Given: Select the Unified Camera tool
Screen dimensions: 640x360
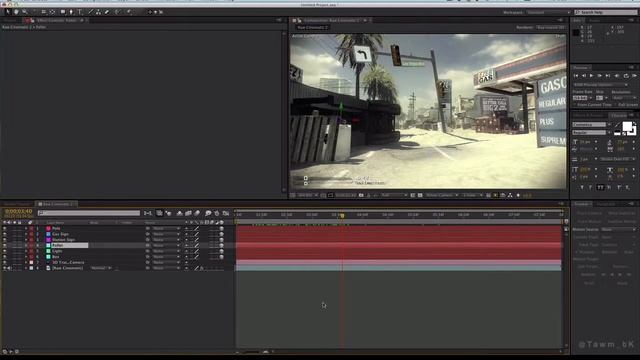Looking at the screenshot, I should tap(44, 12).
